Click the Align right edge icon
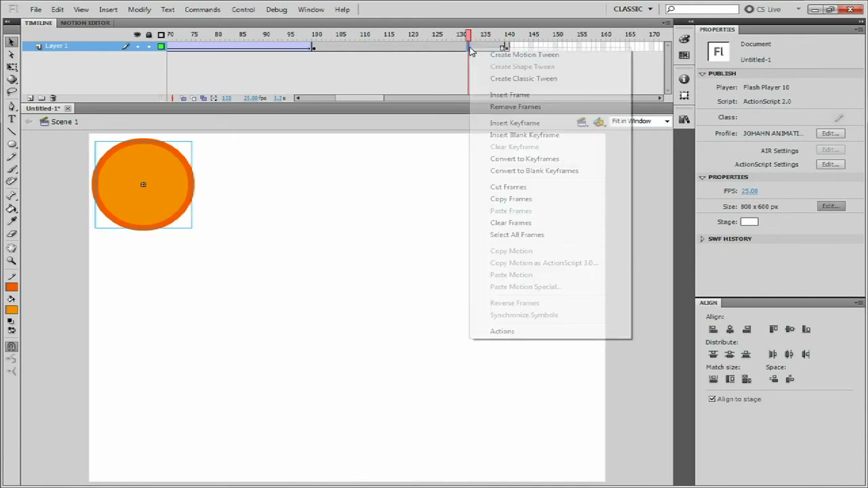868x488 pixels. [x=747, y=329]
